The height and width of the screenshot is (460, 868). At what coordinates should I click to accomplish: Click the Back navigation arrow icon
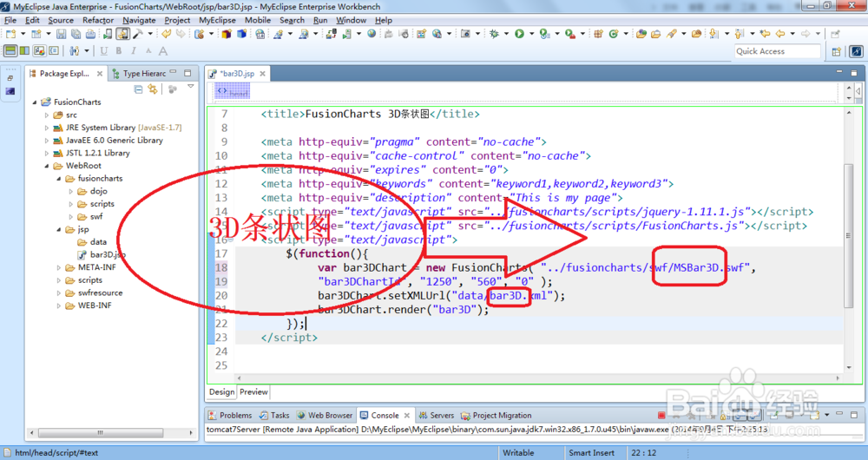tap(780, 34)
